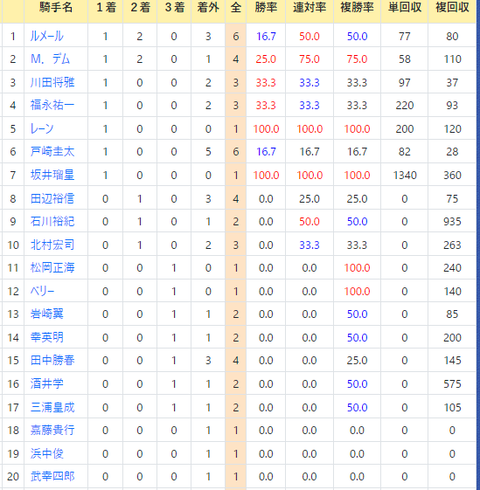The width and height of the screenshot is (480, 490).
Task: Click the 着外 column header
Action: click(208, 7)
